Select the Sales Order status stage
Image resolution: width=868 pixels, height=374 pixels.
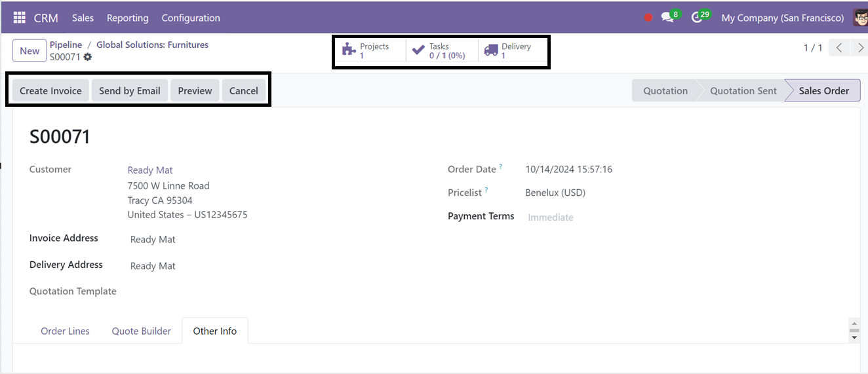point(824,90)
